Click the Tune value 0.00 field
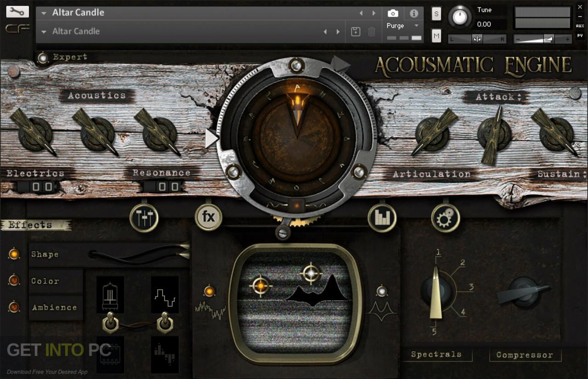Viewport: 588px width, 379px height. 491,24
